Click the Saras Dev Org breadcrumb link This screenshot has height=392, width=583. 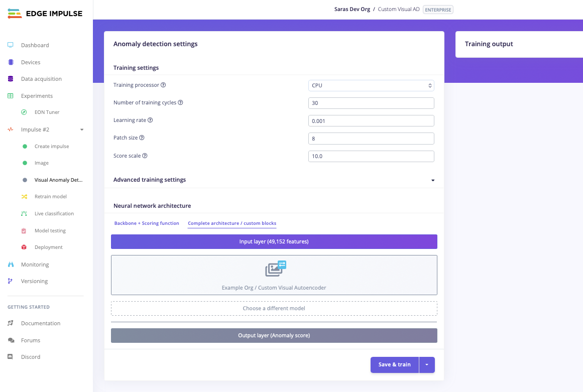click(x=352, y=10)
